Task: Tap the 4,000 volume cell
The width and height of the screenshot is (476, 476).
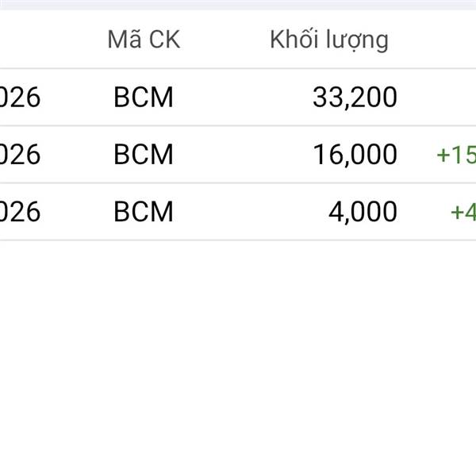Action: coord(363,212)
